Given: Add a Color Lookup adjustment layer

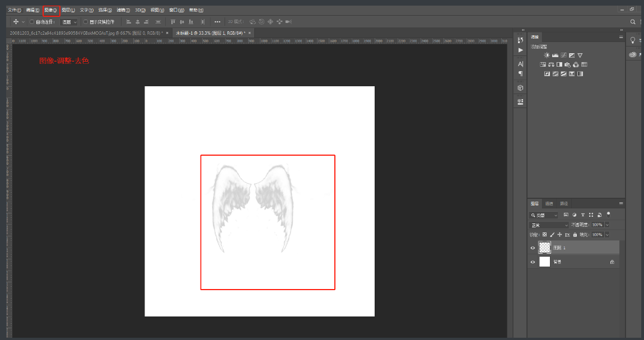Looking at the screenshot, I should pyautogui.click(x=585, y=64).
